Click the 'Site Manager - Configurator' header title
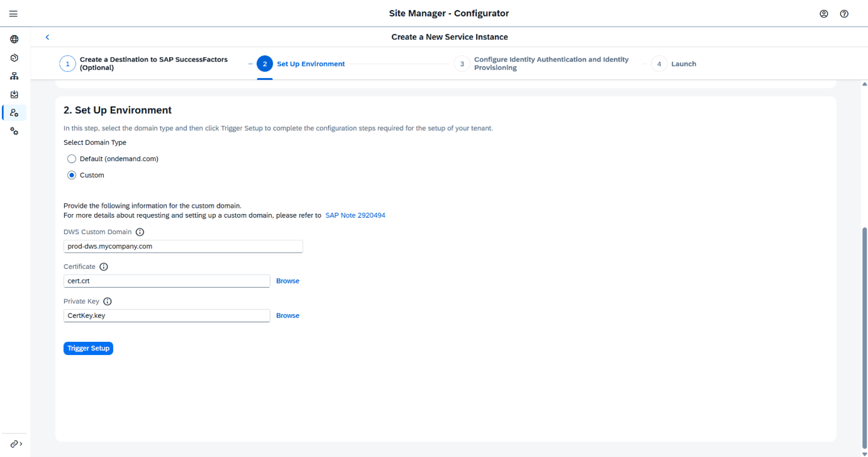Image resolution: width=868 pixels, height=457 pixels. [449, 13]
